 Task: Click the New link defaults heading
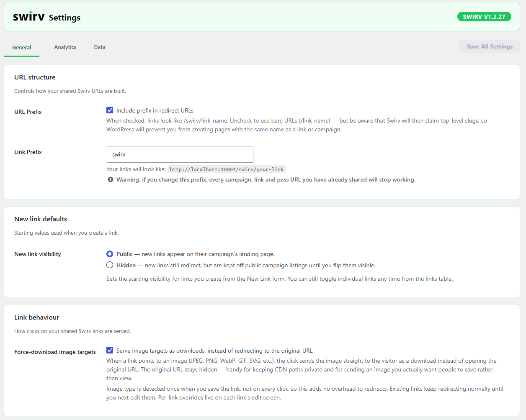coord(41,219)
